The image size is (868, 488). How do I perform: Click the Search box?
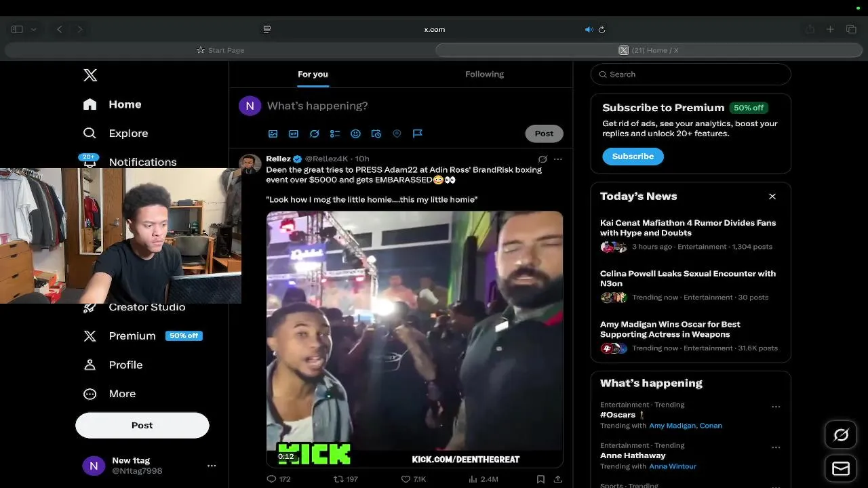tap(690, 75)
